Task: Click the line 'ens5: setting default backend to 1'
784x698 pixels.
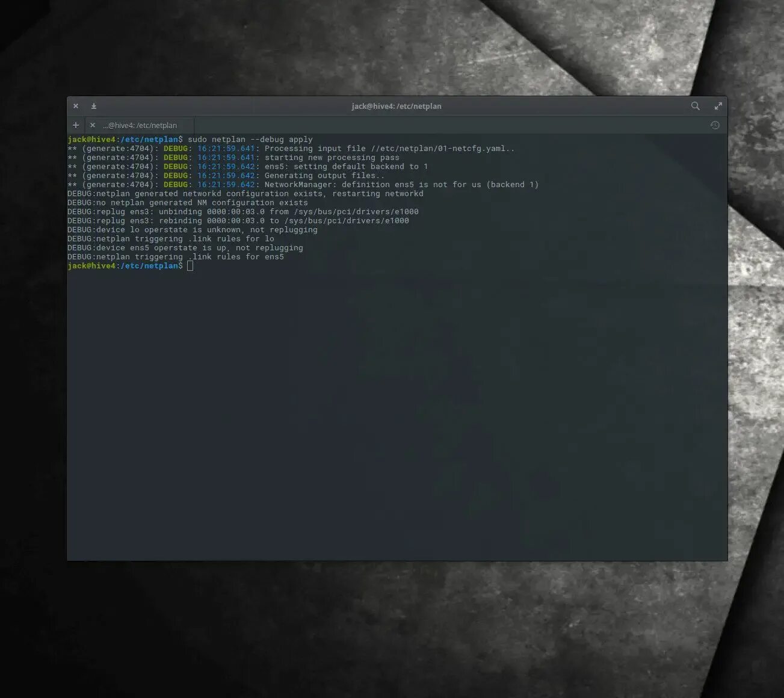Action: pos(248,166)
